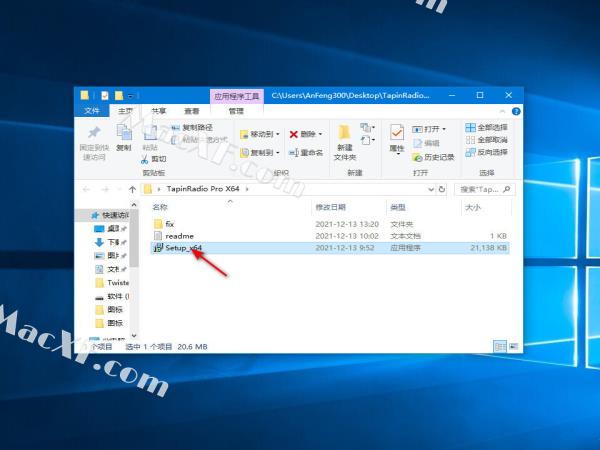This screenshot has height=450, width=600.
Task: Click the forward navigation arrow
Action: pos(104,189)
